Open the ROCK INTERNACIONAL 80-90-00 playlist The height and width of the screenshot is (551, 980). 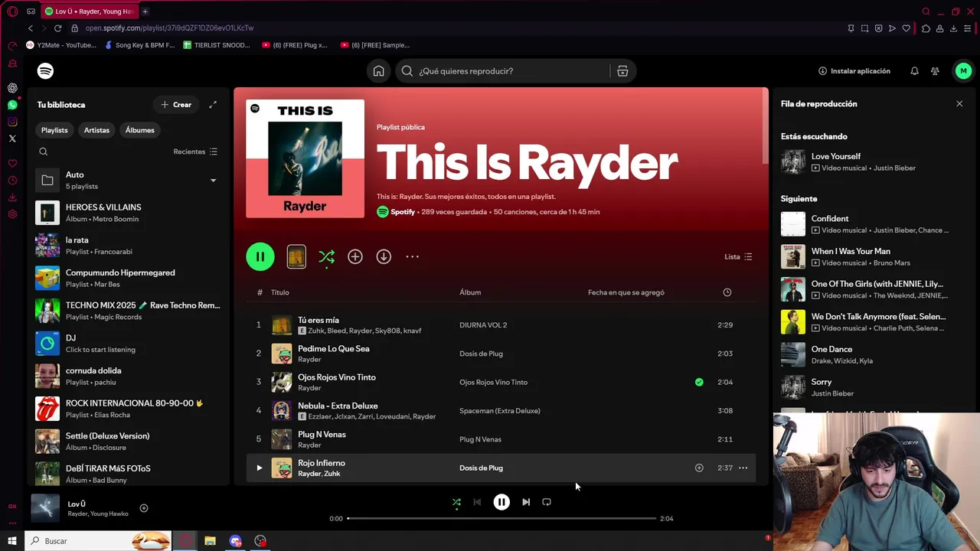[129, 409]
